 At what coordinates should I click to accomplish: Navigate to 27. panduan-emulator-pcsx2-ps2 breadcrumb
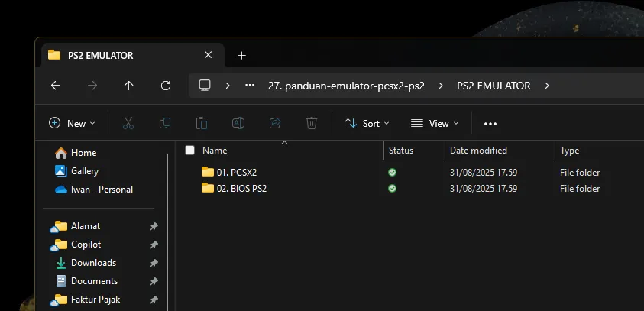point(346,86)
